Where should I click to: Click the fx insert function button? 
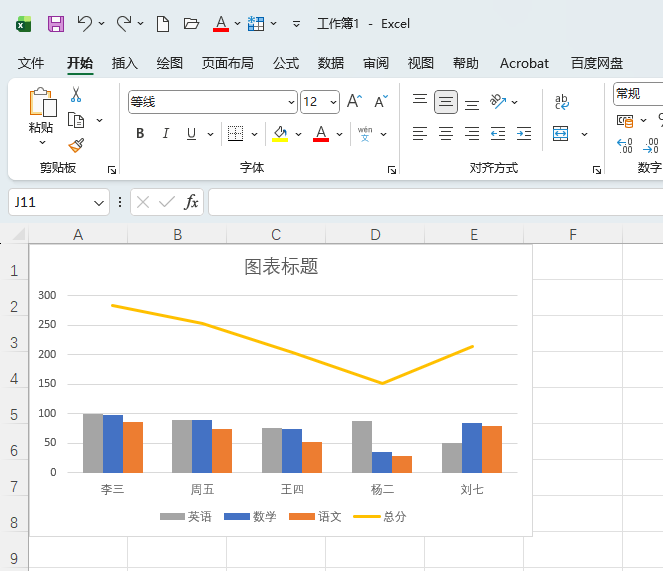(192, 202)
